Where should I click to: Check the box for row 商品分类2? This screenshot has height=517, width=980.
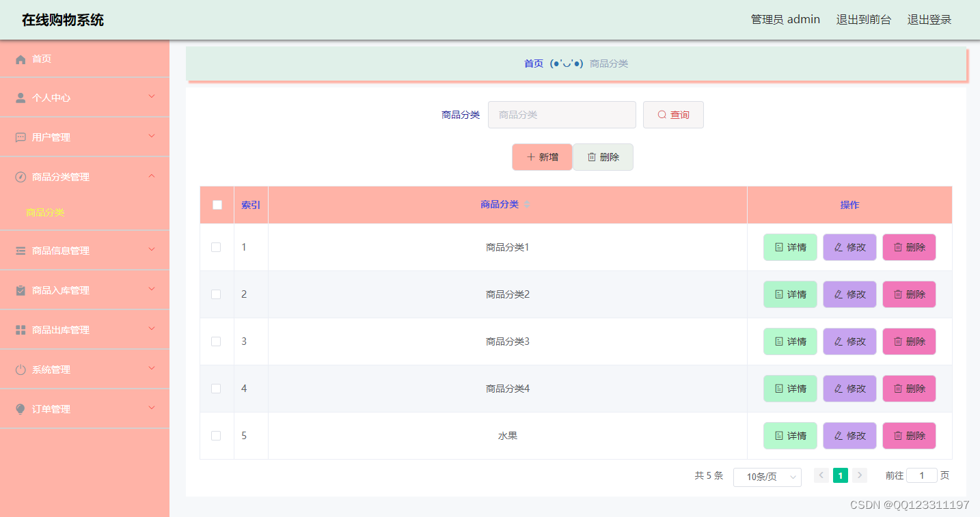pyautogui.click(x=216, y=294)
